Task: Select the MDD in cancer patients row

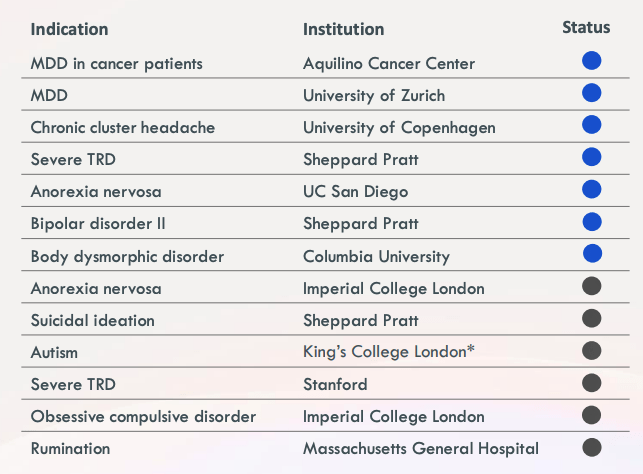Action: click(325, 62)
